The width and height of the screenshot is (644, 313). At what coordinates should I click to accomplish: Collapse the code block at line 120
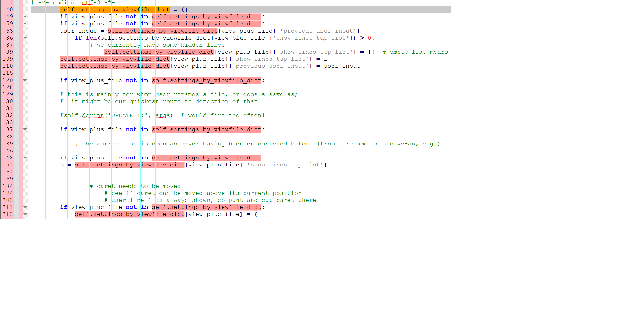[25, 80]
